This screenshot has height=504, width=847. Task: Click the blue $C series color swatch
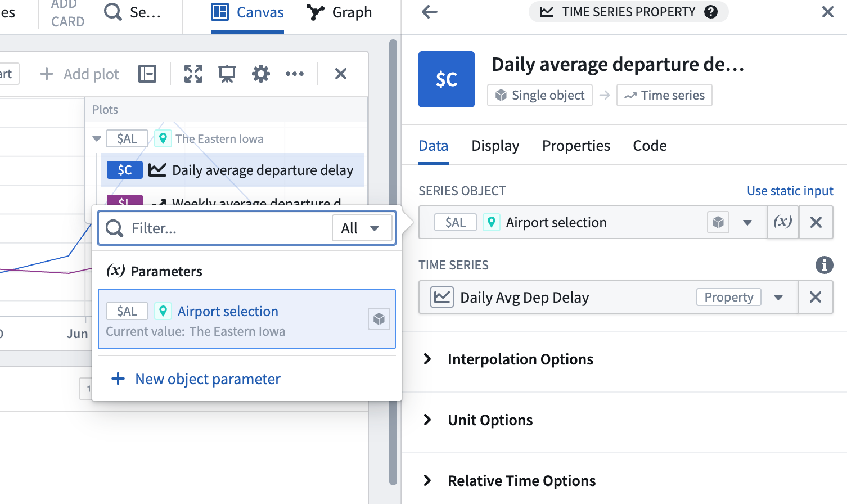click(x=124, y=170)
